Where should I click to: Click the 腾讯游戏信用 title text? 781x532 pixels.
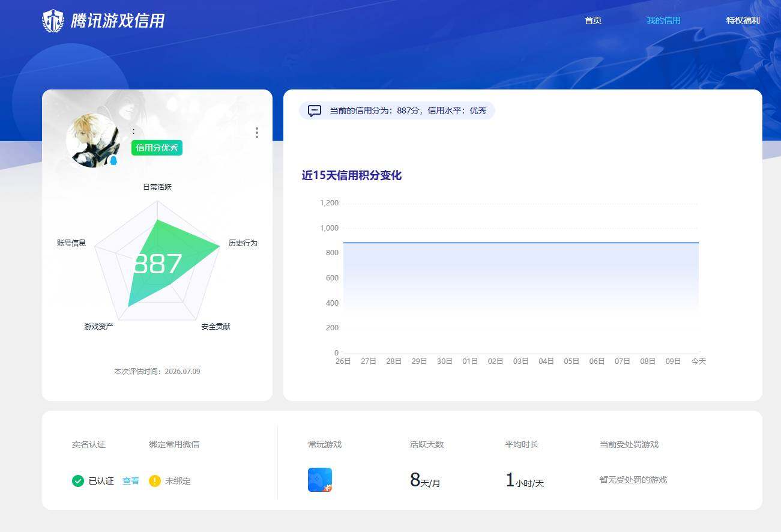(x=118, y=21)
